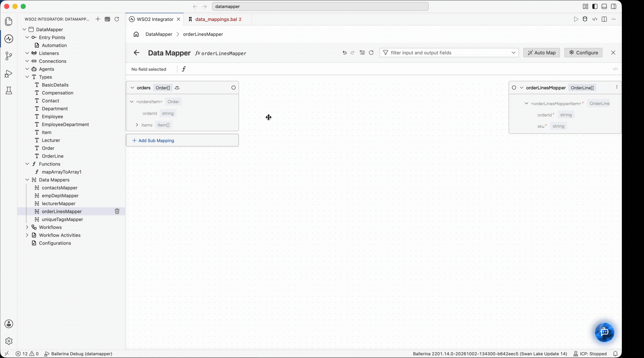
Task: Focus the filter input and output fields box
Action: click(449, 53)
